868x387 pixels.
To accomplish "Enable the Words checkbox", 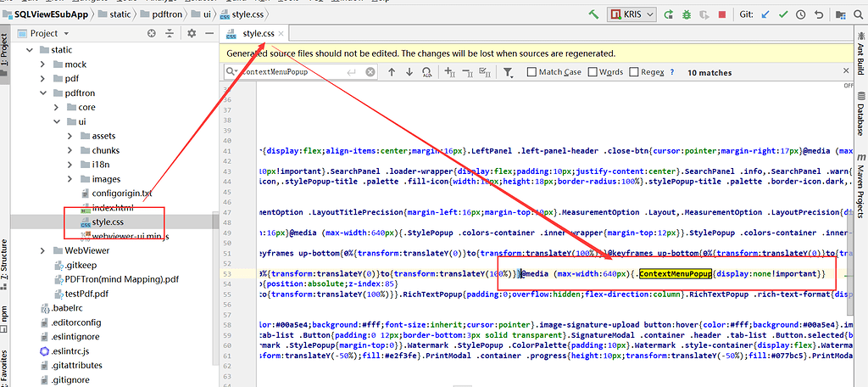I will [593, 73].
